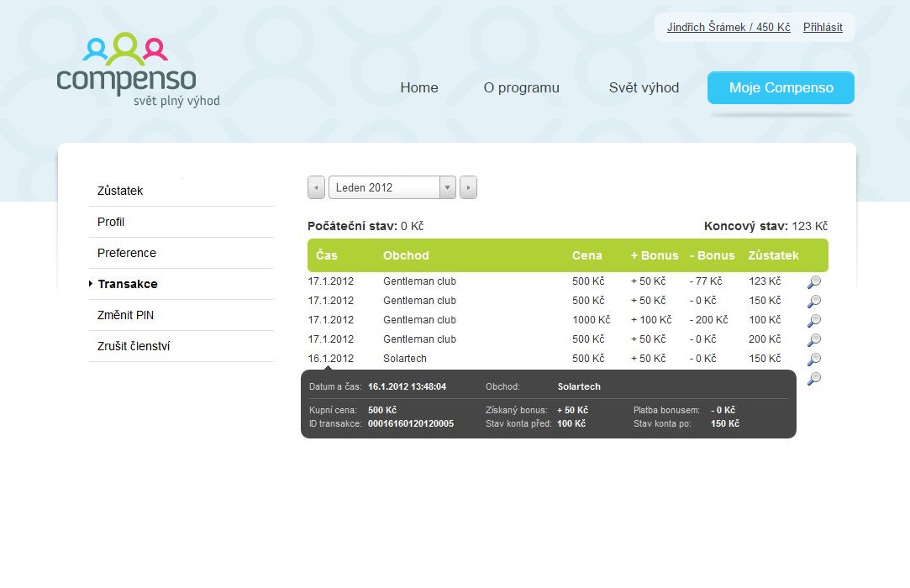Click the Počáteční stav: 0 Kč text

coord(366,226)
